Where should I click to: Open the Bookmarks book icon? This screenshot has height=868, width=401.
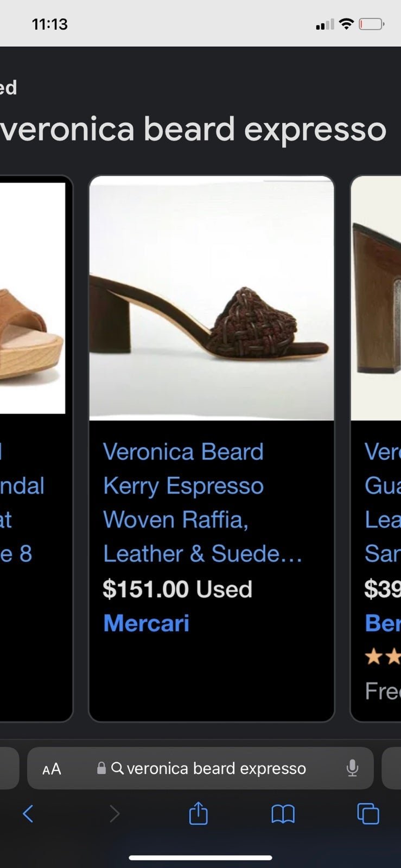[283, 814]
